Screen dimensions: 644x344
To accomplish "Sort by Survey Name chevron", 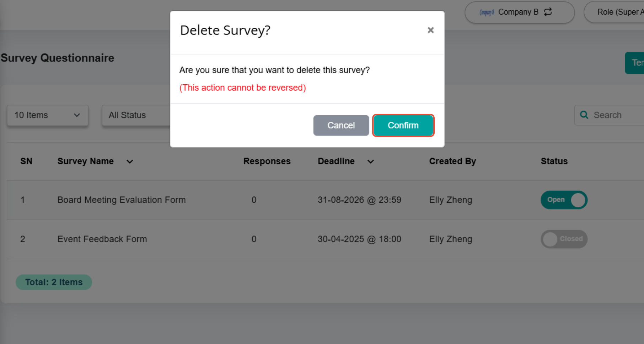I will (x=130, y=162).
